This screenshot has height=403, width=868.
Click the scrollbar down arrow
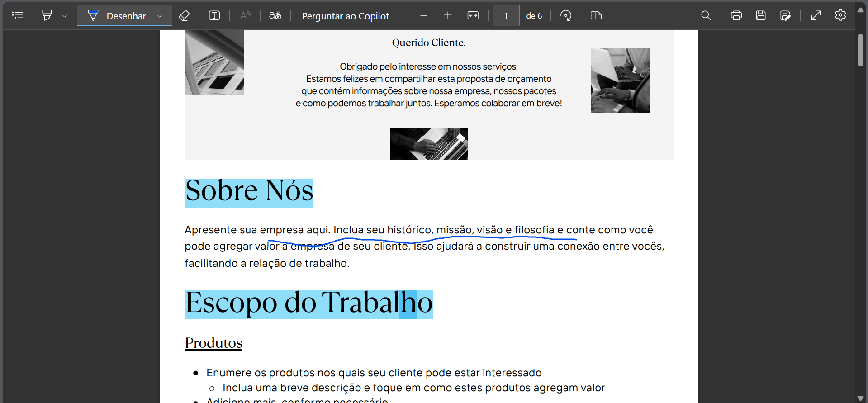860,398
